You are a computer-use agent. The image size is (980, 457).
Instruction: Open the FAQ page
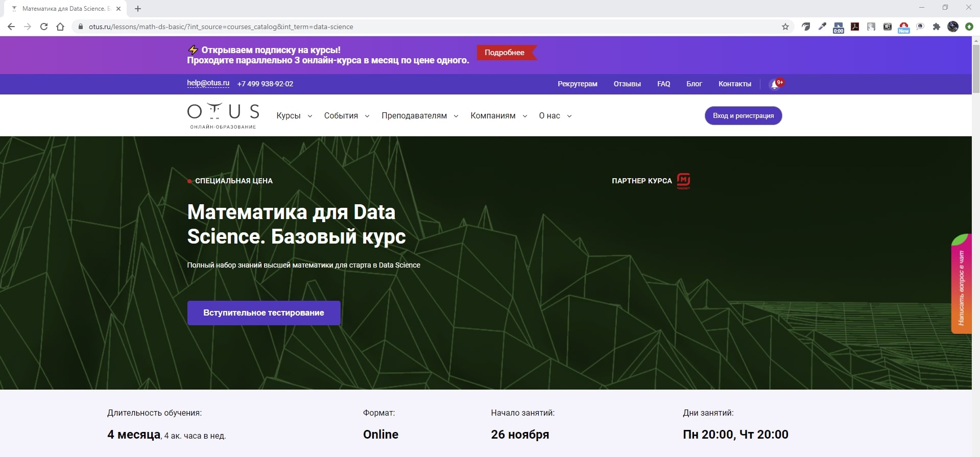click(663, 84)
